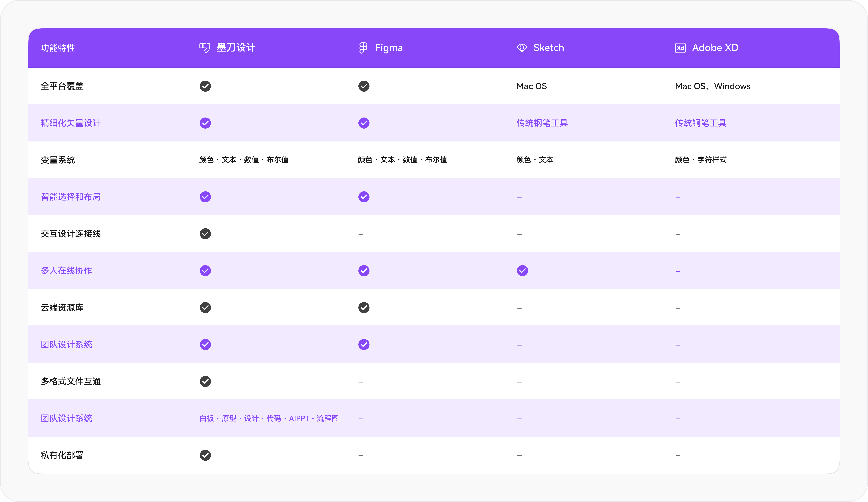868x502 pixels.
Task: Click the Sketch diamond icon
Action: point(522,48)
